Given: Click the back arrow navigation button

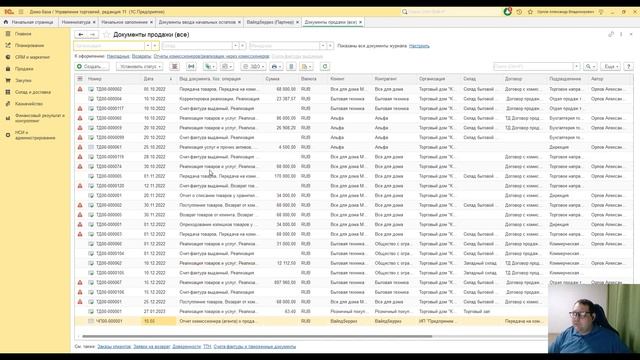Looking at the screenshot, I should click(x=81, y=35).
